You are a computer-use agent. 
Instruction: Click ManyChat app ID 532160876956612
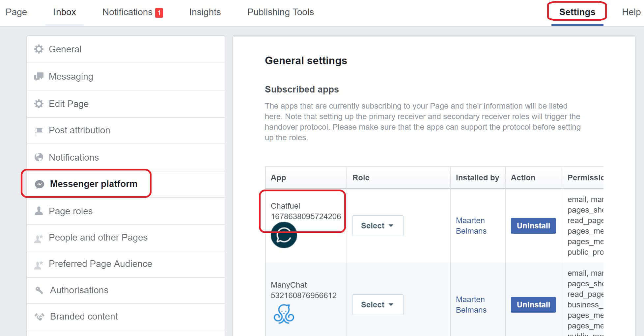click(x=304, y=296)
